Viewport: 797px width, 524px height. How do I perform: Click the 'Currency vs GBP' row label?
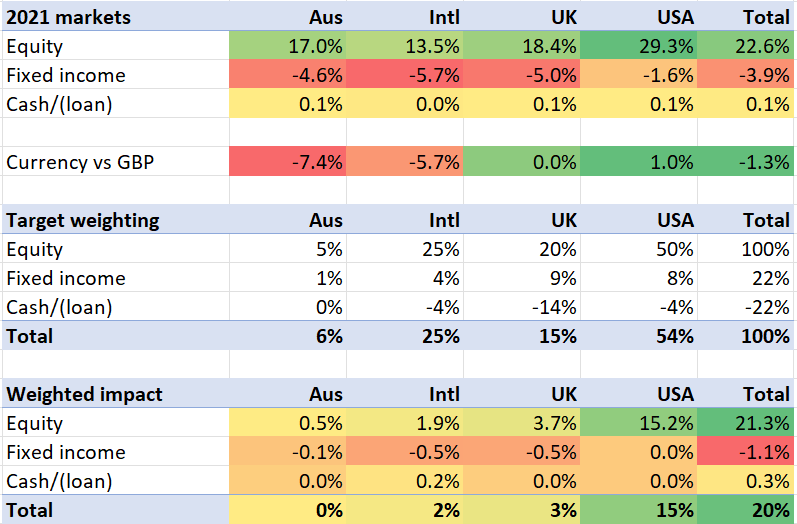click(x=80, y=162)
